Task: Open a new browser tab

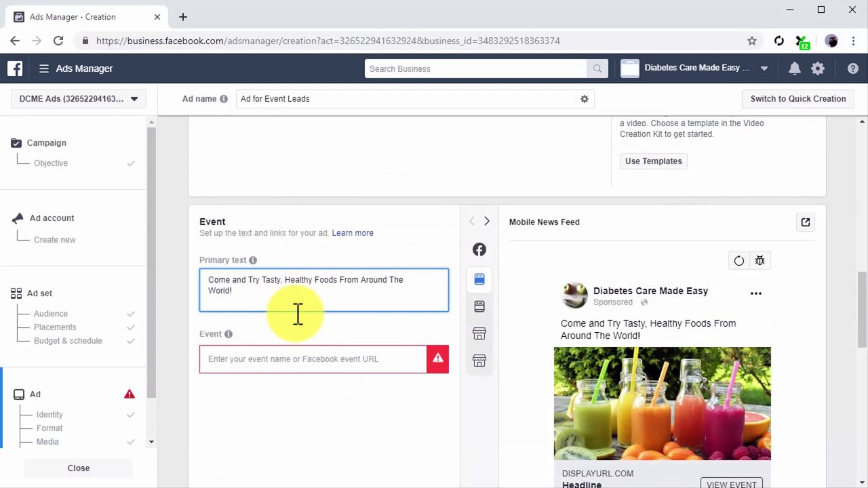Action: 183,17
